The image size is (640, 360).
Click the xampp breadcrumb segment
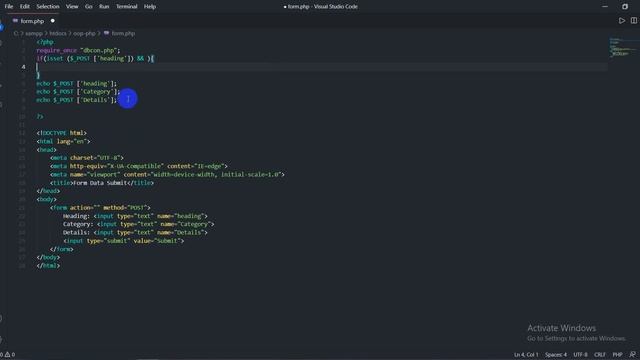point(34,33)
